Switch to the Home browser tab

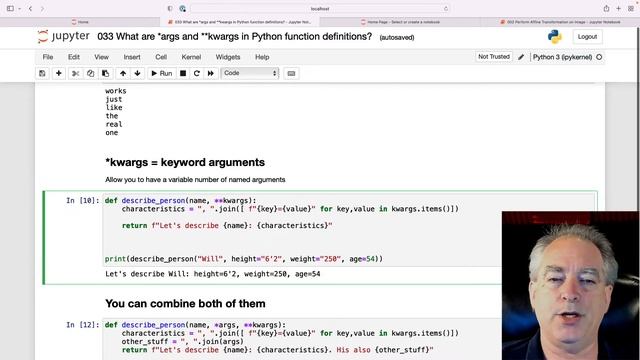click(80, 22)
